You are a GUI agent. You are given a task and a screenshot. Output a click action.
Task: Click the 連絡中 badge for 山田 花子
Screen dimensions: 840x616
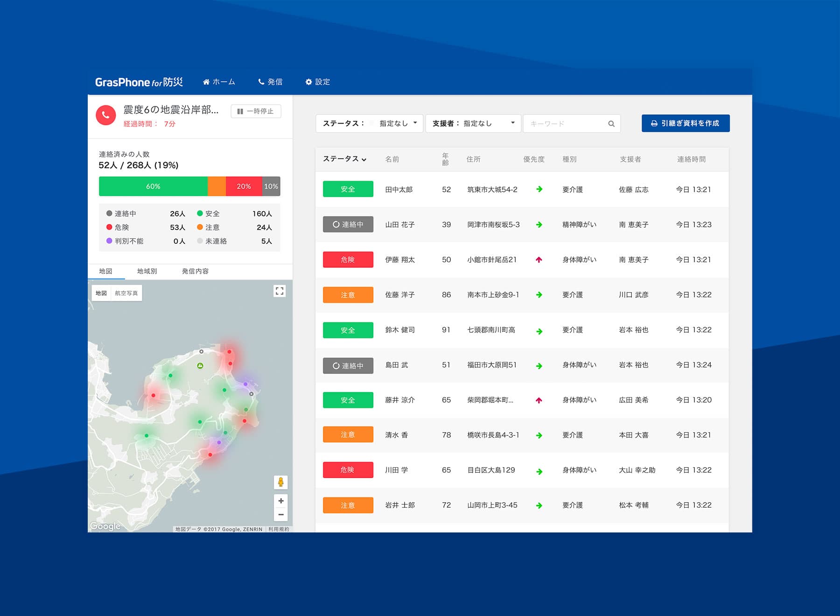(348, 224)
